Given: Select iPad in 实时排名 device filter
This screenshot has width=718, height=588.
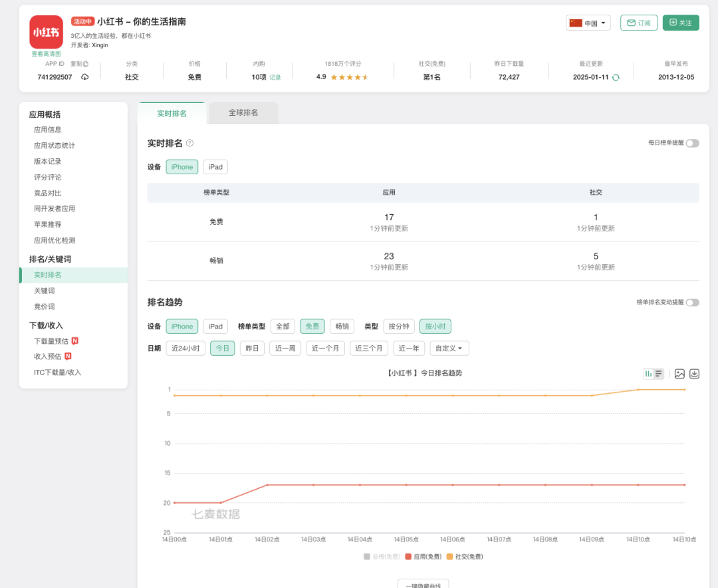Looking at the screenshot, I should [x=215, y=167].
